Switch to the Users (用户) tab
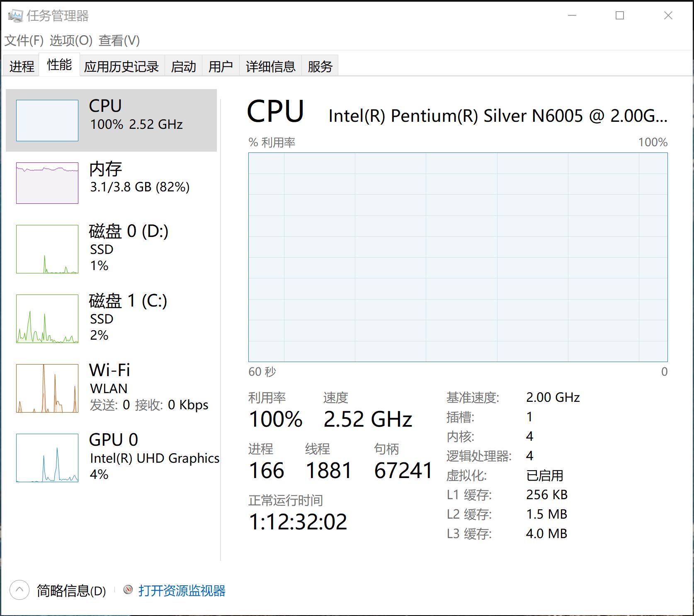The width and height of the screenshot is (694, 616). tap(221, 66)
